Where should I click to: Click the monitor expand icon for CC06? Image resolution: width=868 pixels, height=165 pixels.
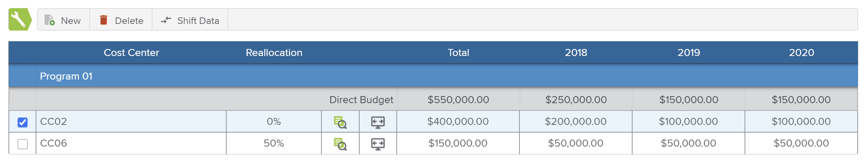tap(378, 144)
